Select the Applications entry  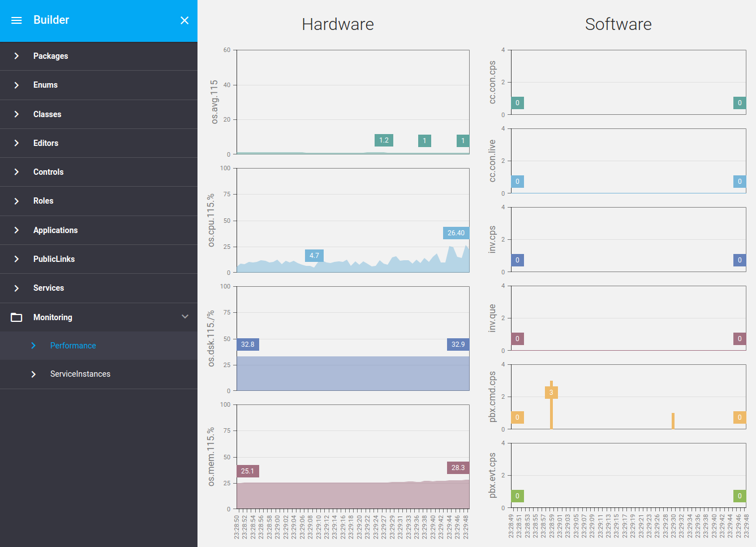coord(98,230)
